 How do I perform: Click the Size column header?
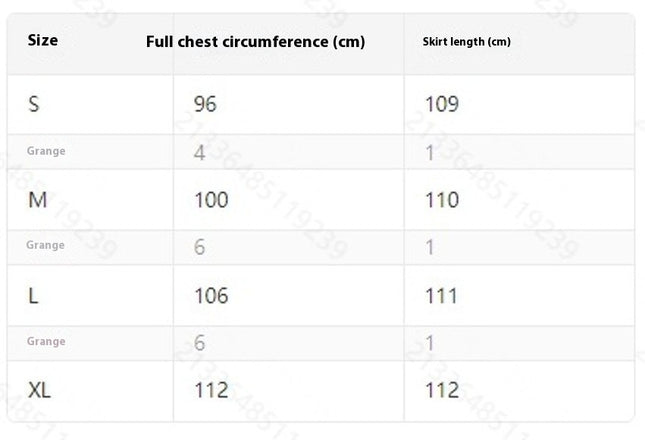[x=43, y=40]
